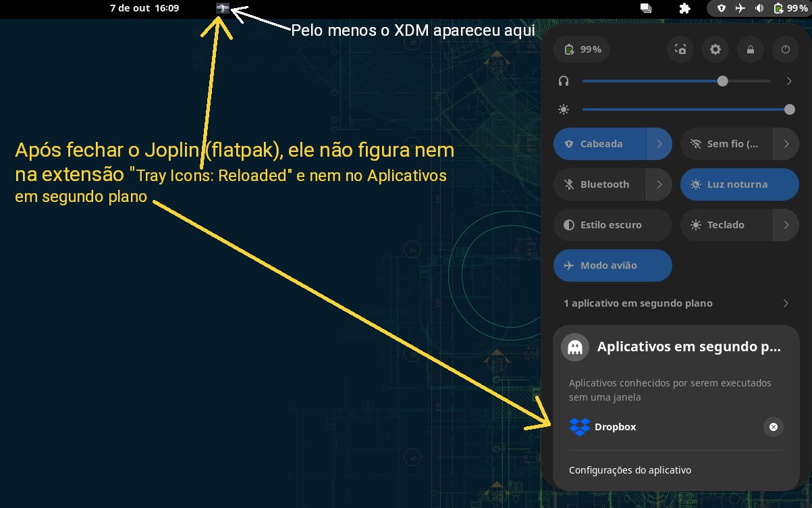
Task: Open system settings via gear icon
Action: pos(715,49)
